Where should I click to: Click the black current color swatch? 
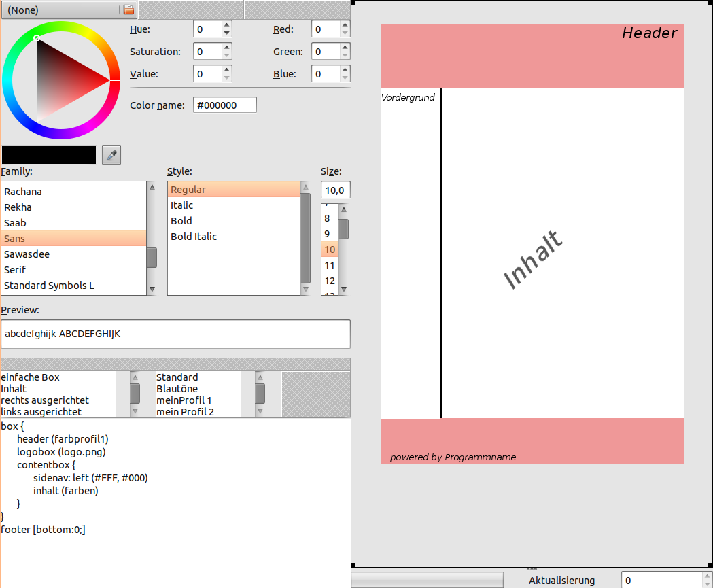point(49,154)
